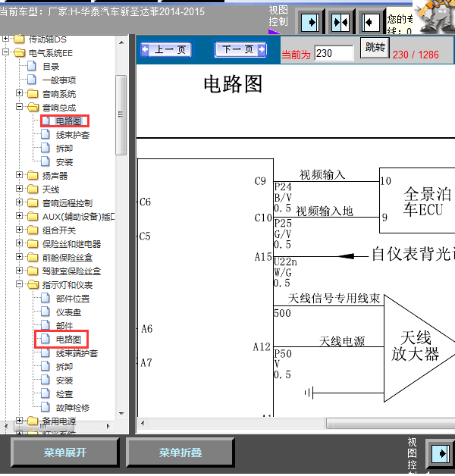The image size is (455, 476).
Task: Click the bottom view control arrow icon
Action: pos(441,453)
